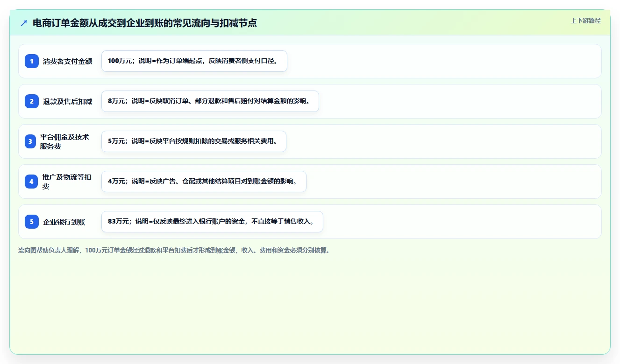This screenshot has height=364, width=620.
Task: Click the 企业银行到账 step label
Action: [64, 222]
